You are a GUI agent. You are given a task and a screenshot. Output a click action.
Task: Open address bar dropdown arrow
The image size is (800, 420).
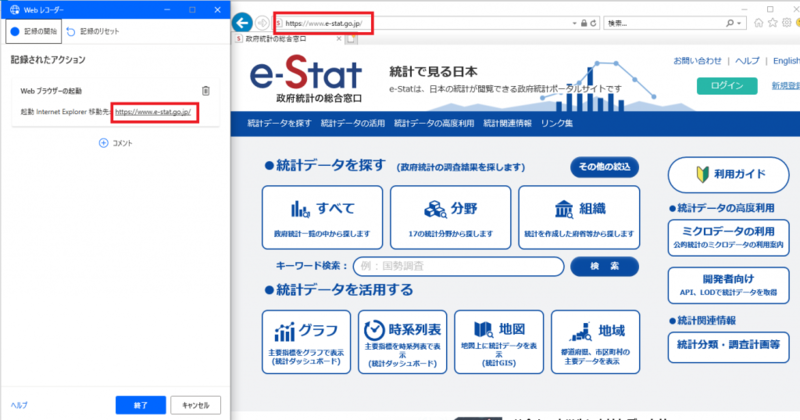tap(574, 23)
